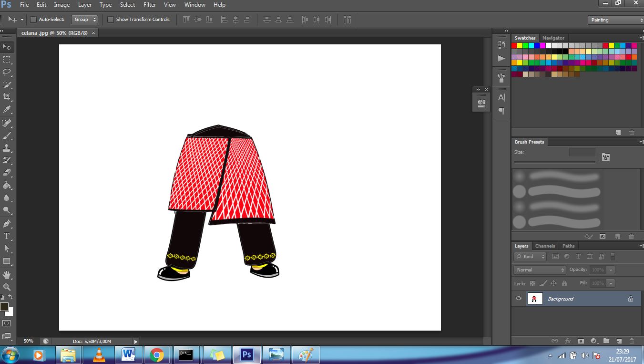
Task: Select the Clone Stamp tool
Action: click(7, 148)
